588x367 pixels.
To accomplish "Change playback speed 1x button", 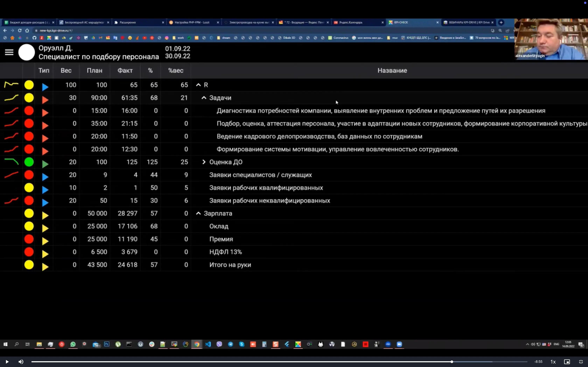I will 553,362.
